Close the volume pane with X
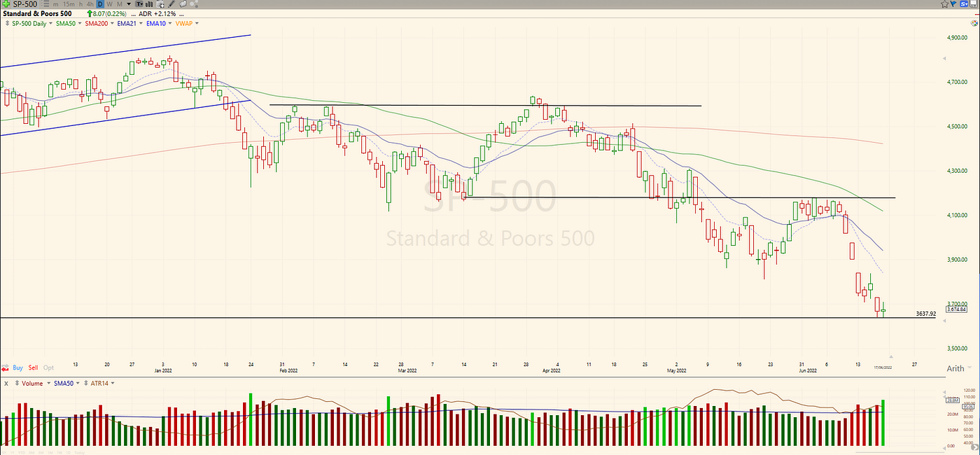980x455 pixels. pos(6,384)
